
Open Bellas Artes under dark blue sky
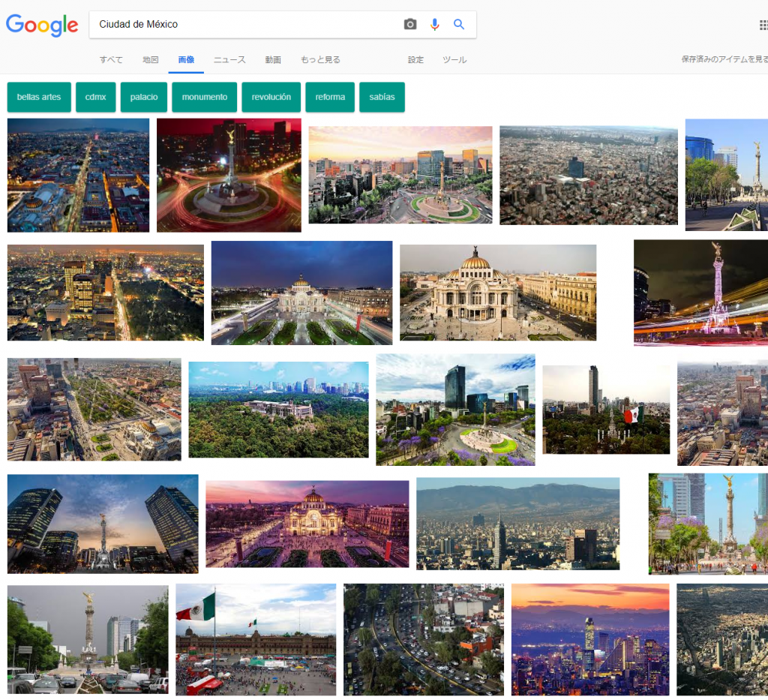[301, 293]
